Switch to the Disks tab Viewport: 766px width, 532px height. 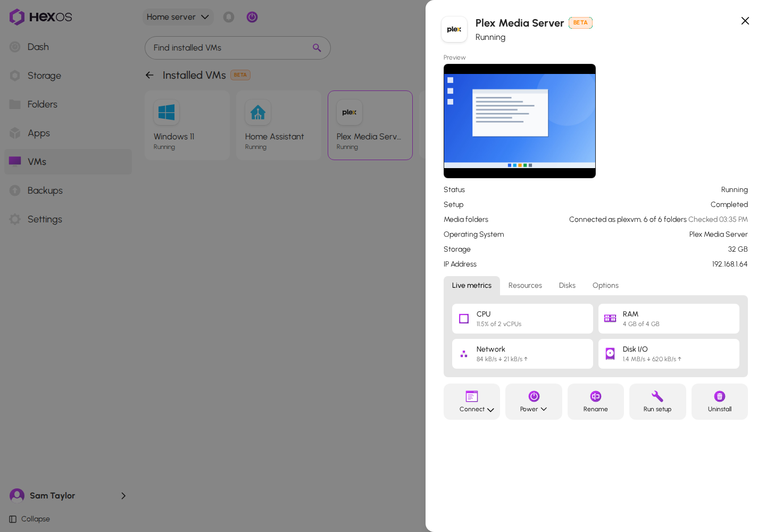(567, 286)
